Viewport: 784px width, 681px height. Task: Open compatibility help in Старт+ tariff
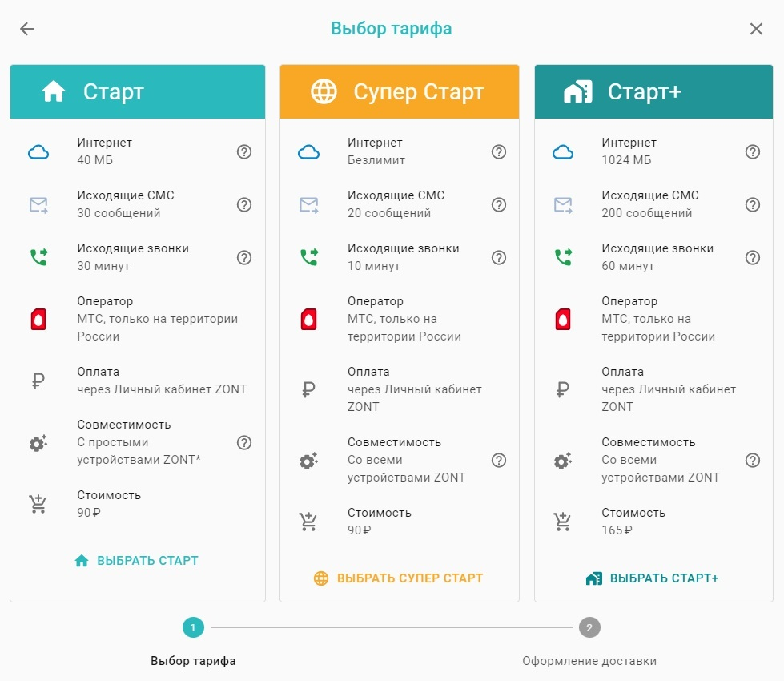[753, 460]
